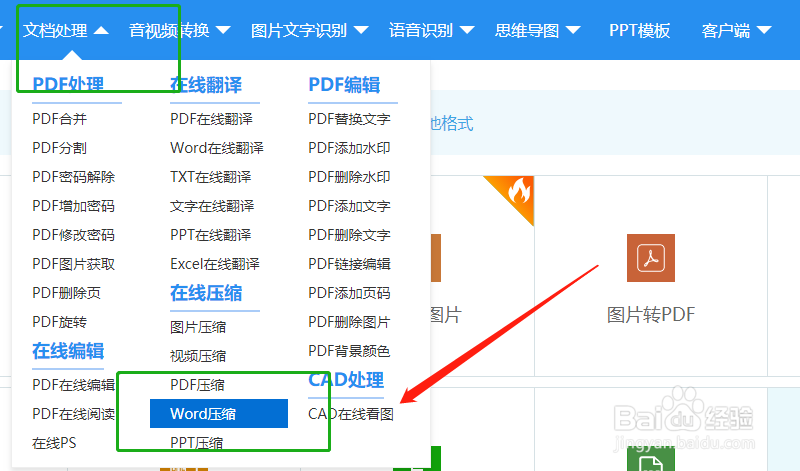Select PPT在线翻译
Viewport: 800px width, 471px height.
point(211,235)
